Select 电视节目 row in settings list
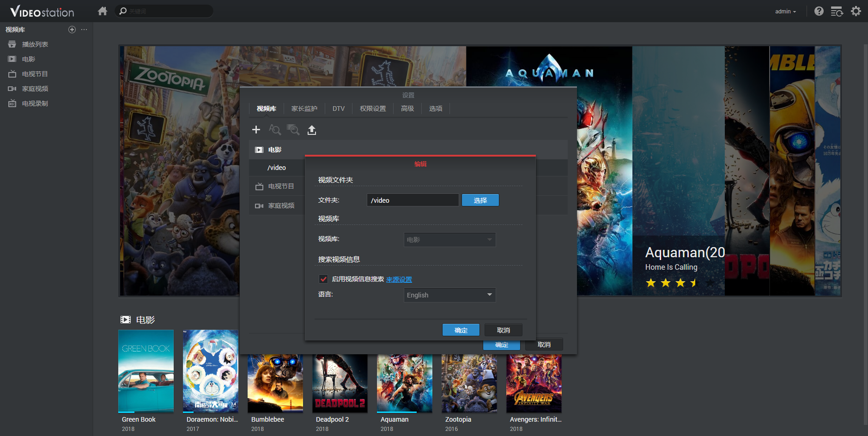Image resolution: width=868 pixels, height=436 pixels. pos(277,187)
